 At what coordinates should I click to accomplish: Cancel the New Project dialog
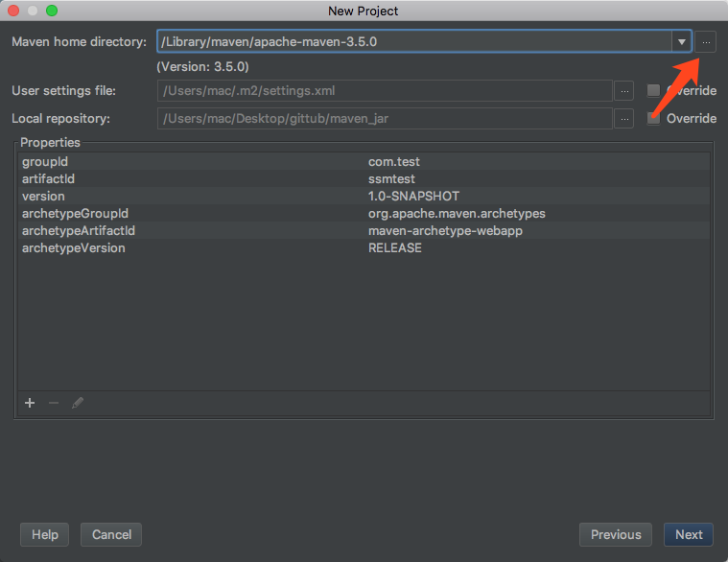coord(111,535)
